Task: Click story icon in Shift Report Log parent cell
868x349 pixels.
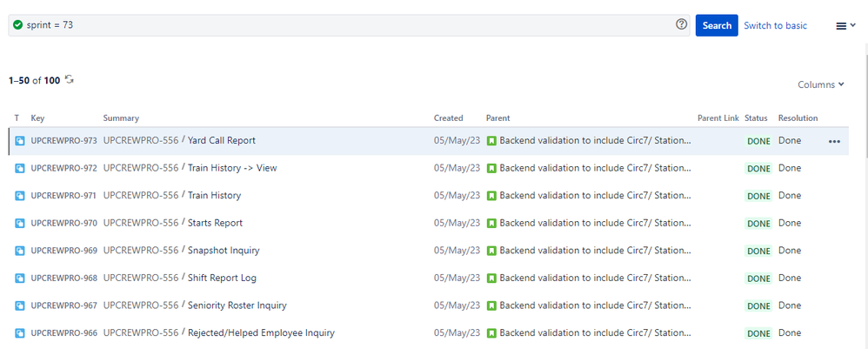Action: 491,279
